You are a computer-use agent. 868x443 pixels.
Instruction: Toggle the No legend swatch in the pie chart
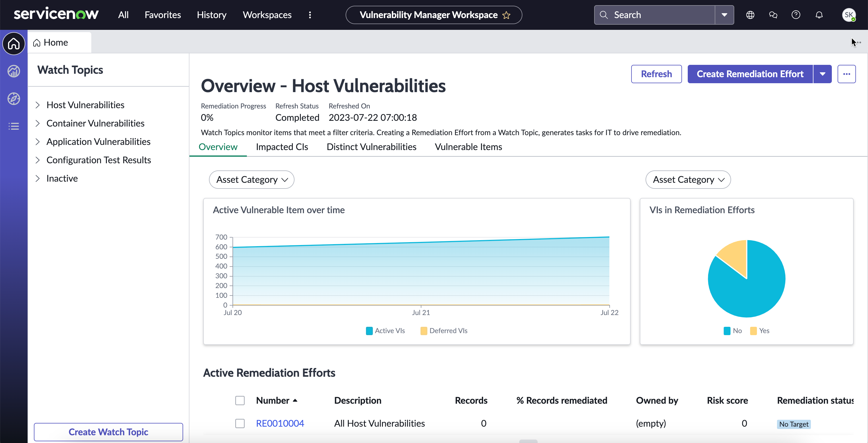tap(727, 331)
